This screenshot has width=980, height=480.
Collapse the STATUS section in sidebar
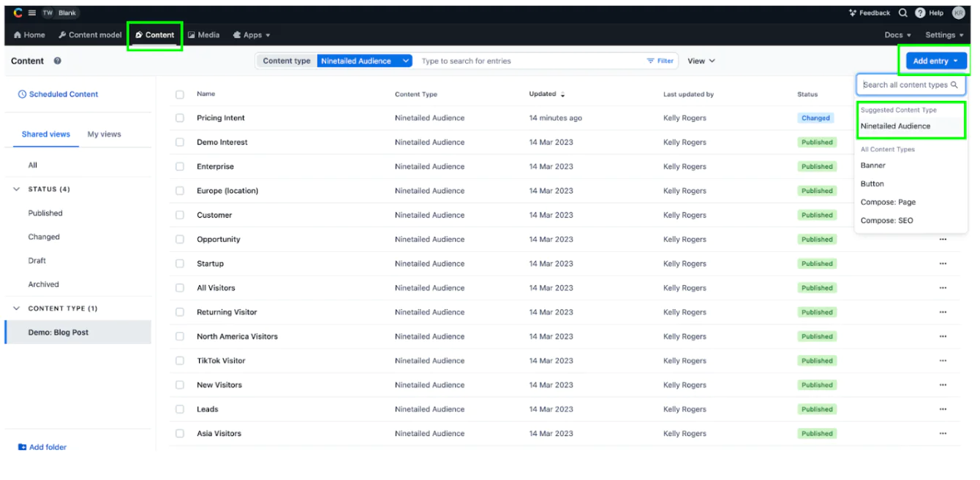pos(17,189)
